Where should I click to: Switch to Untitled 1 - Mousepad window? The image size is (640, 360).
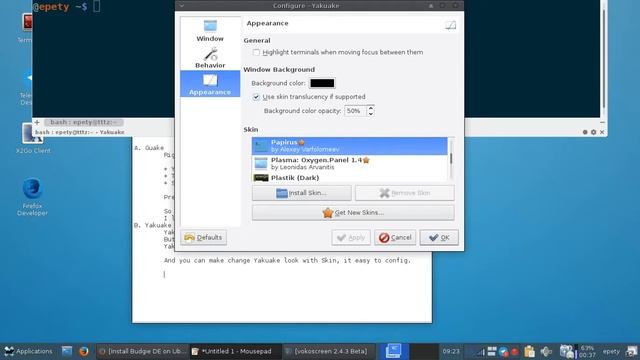(236, 351)
